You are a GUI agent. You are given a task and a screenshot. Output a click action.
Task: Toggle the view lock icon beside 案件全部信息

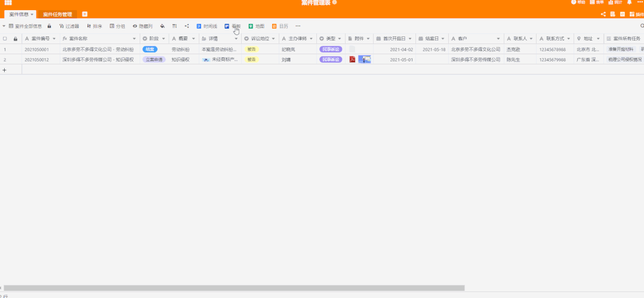(x=50, y=26)
